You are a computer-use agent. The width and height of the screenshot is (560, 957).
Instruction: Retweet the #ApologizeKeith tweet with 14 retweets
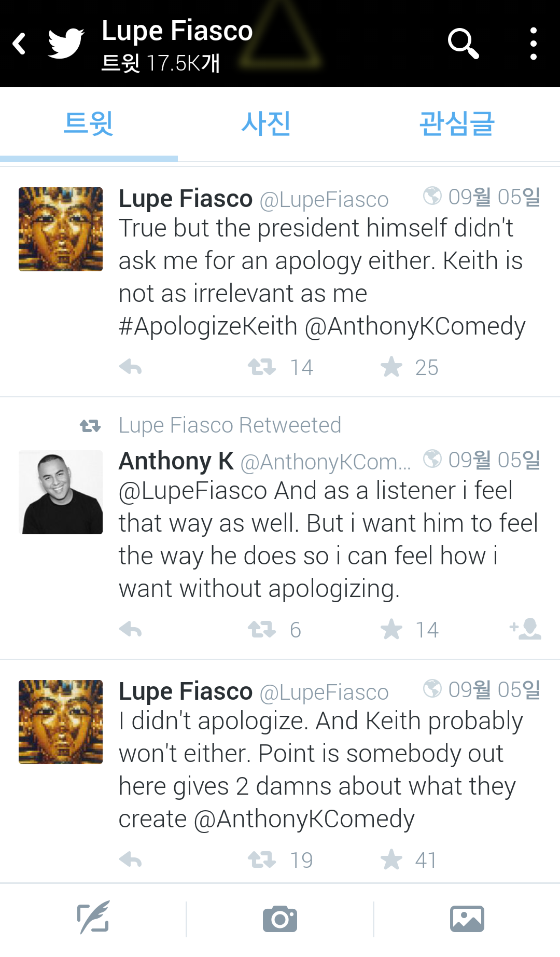[262, 367]
